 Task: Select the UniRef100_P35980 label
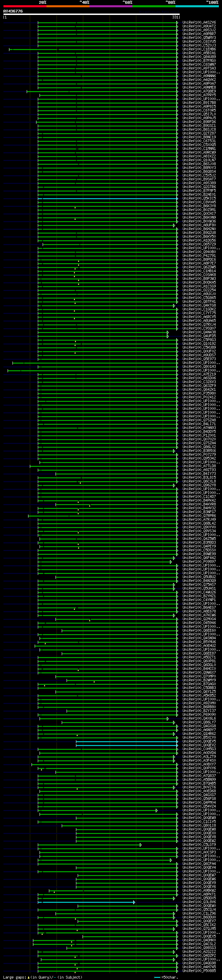tap(199, 394)
